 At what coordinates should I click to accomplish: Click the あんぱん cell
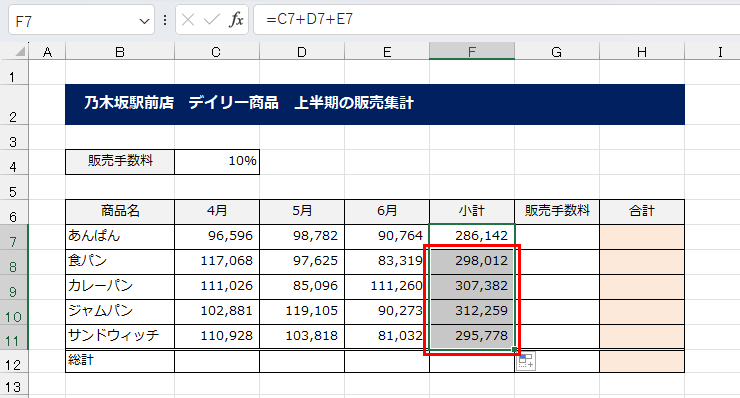coord(120,237)
